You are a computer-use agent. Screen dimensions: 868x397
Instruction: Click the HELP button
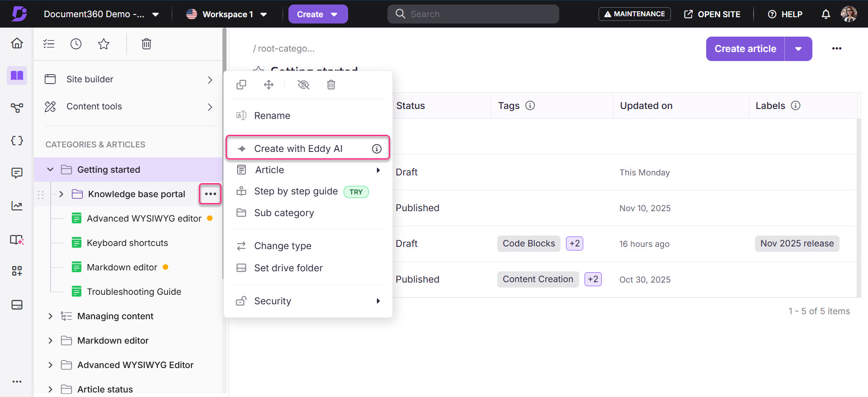(x=785, y=14)
